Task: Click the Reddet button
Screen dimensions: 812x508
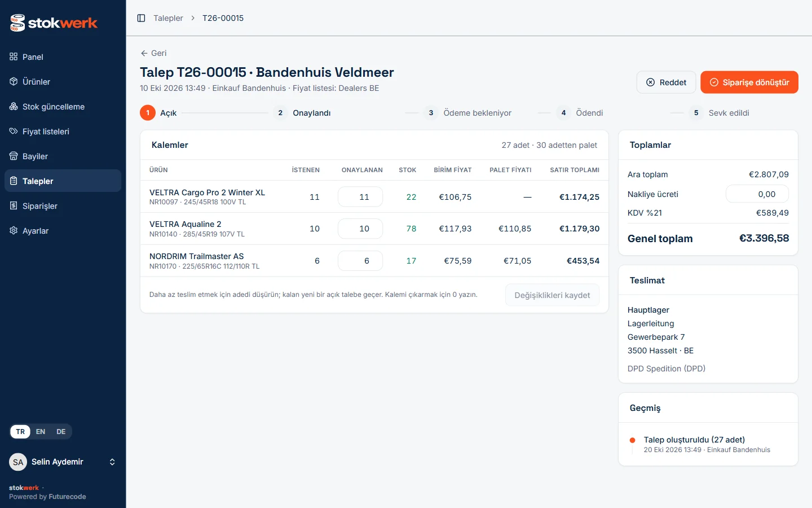Action: (x=667, y=82)
